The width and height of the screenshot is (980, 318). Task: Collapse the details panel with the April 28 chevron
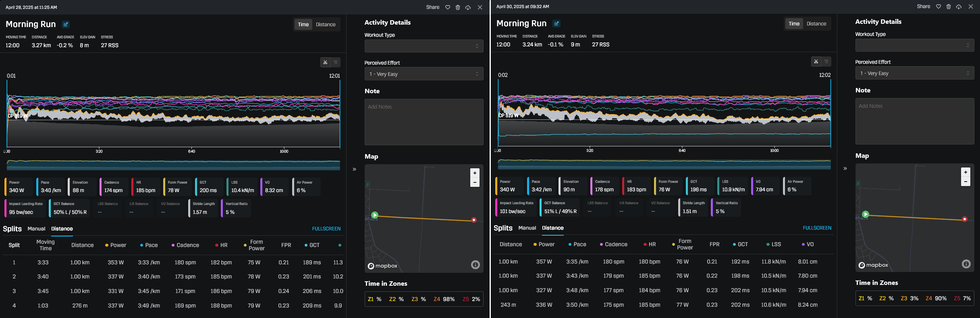tap(354, 169)
